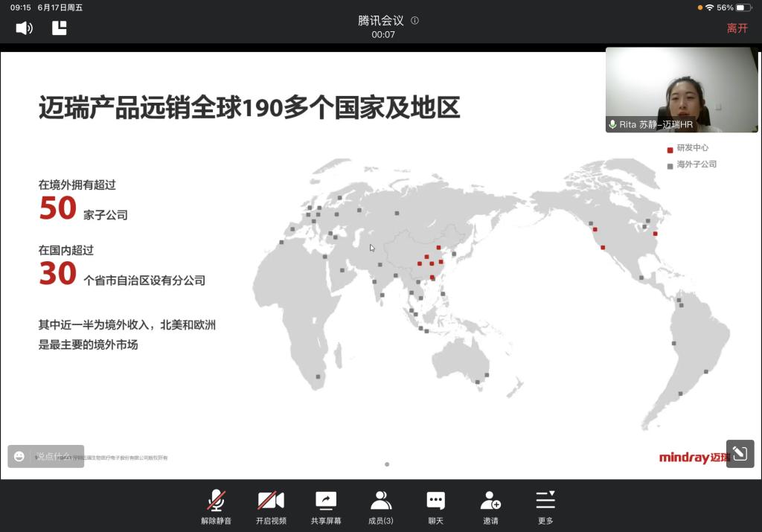Invite participants with 邀请
This screenshot has width=762, height=532.
(x=490, y=507)
